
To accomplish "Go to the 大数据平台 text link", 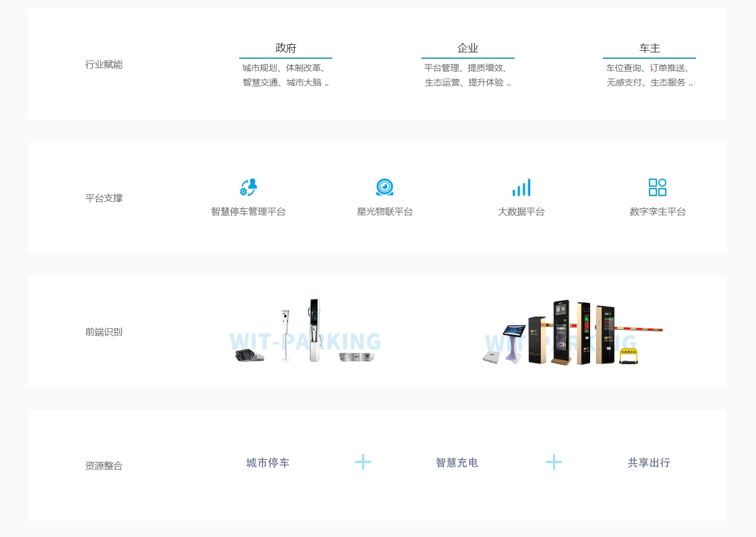I will [x=521, y=212].
